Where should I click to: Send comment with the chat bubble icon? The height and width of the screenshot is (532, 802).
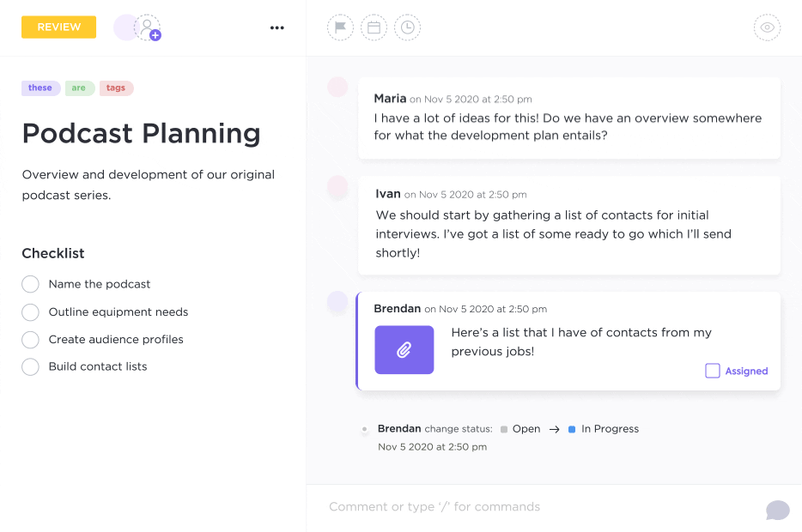(x=777, y=509)
